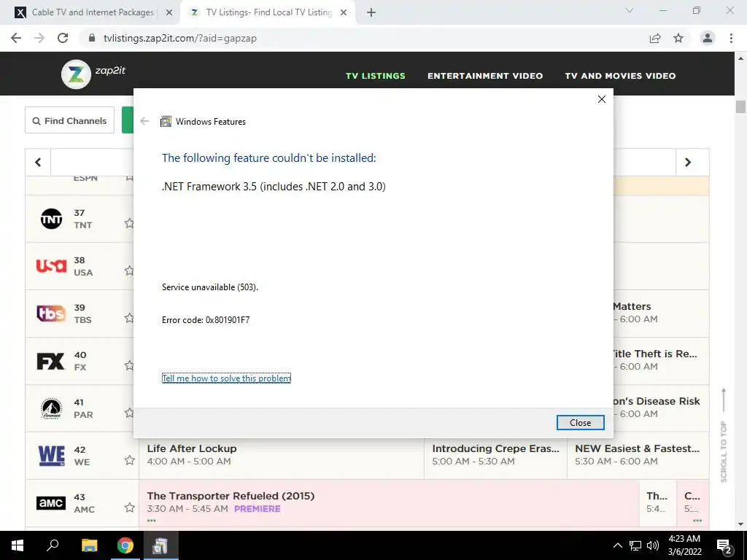Click the page vertical scrollbar thumb
Viewport: 747px width, 560px height.
pos(740,106)
